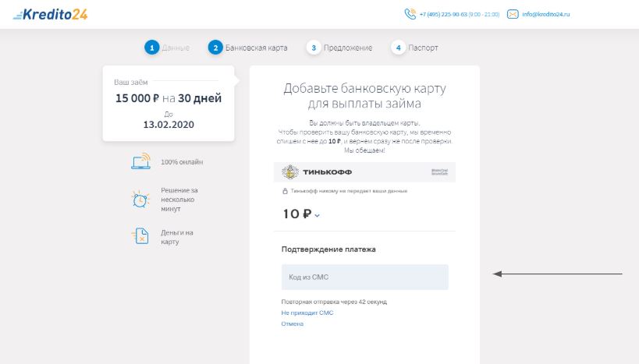Image resolution: width=639 pixels, height=364 pixels.
Task: Click the due date 13.02.2020
Action: 169,125
